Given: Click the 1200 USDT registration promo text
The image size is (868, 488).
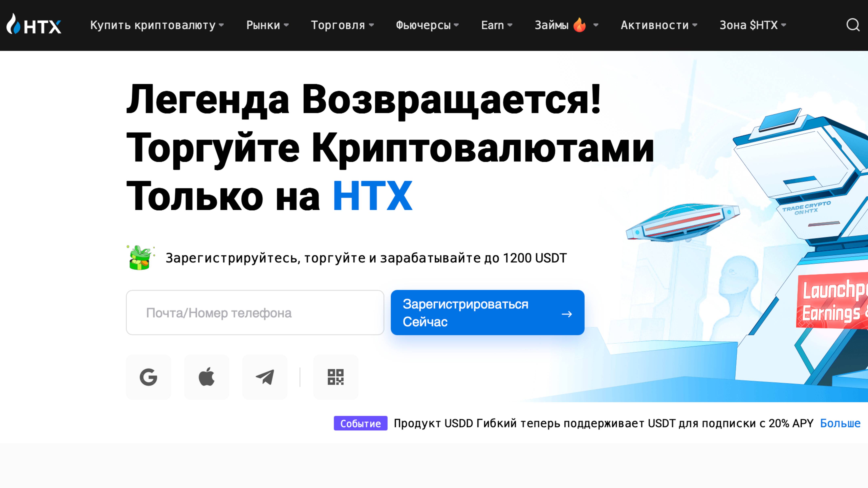Looking at the screenshot, I should pyautogui.click(x=366, y=258).
